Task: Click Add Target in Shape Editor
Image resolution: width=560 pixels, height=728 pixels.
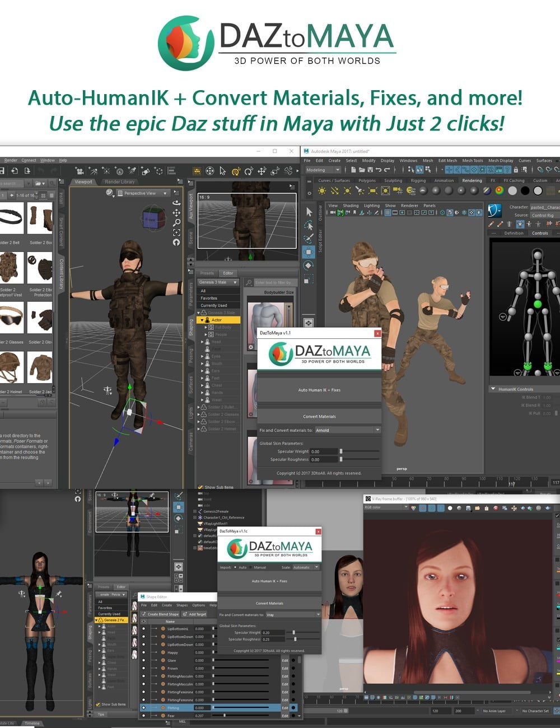Action: click(195, 614)
